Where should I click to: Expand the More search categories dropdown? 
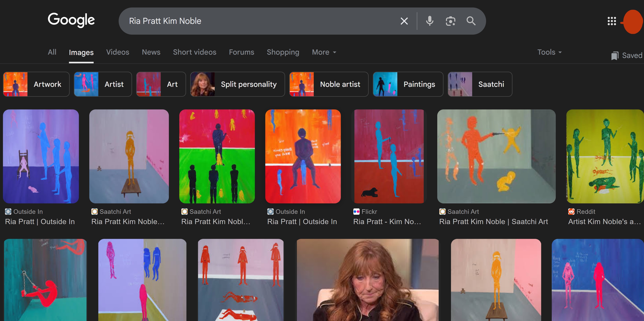pyautogui.click(x=324, y=52)
